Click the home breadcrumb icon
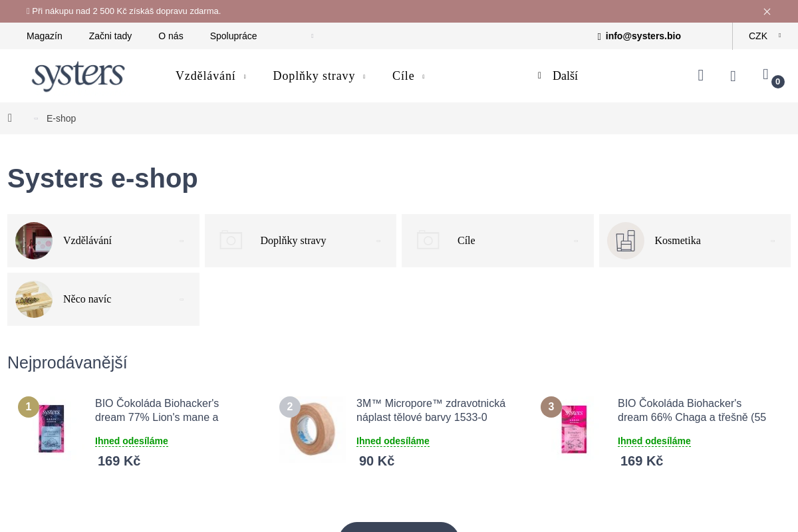Image resolution: width=798 pixels, height=532 pixels. click(10, 118)
